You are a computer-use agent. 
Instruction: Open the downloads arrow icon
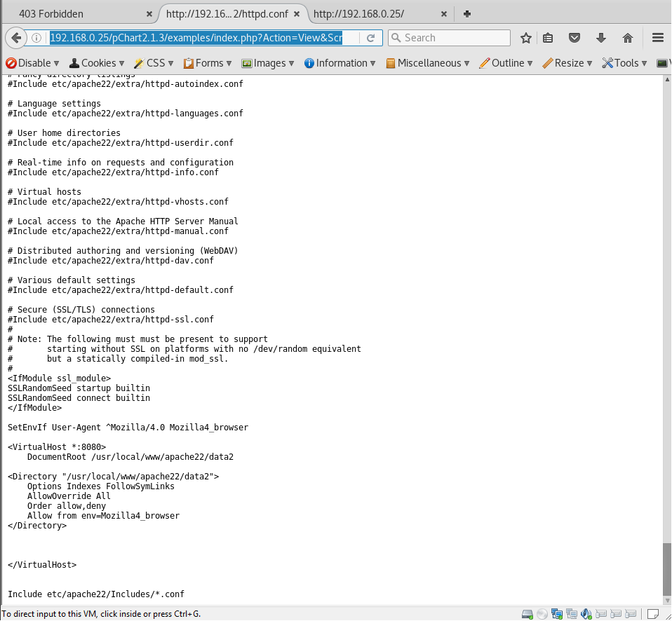(x=601, y=38)
